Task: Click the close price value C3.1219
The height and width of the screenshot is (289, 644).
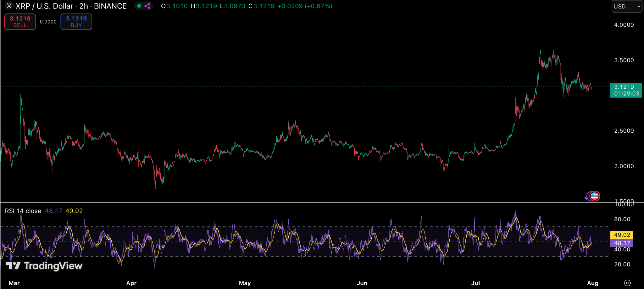Action: [x=261, y=6]
